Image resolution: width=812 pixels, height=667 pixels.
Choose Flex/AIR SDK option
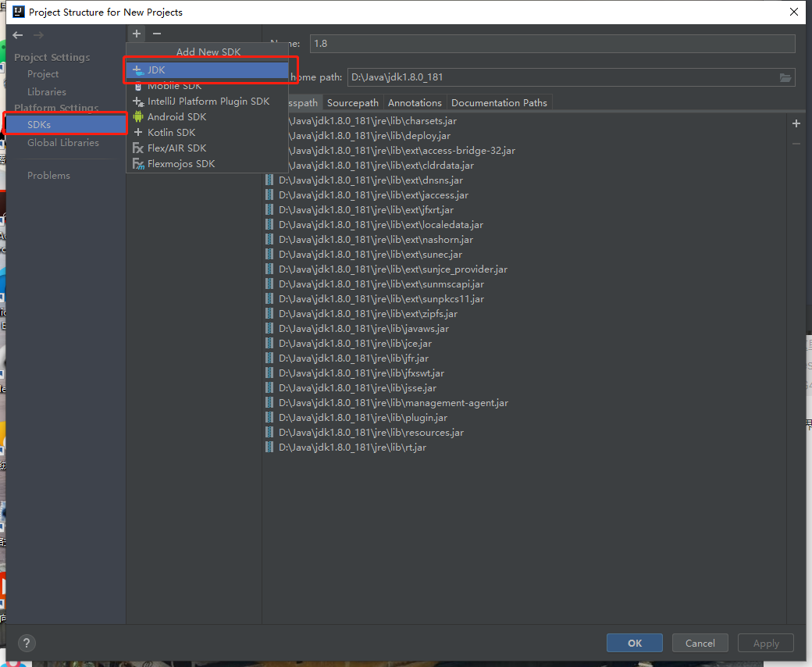point(175,148)
